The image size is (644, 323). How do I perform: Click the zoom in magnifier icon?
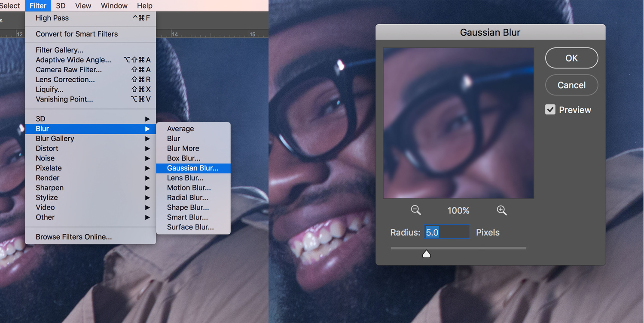point(501,210)
